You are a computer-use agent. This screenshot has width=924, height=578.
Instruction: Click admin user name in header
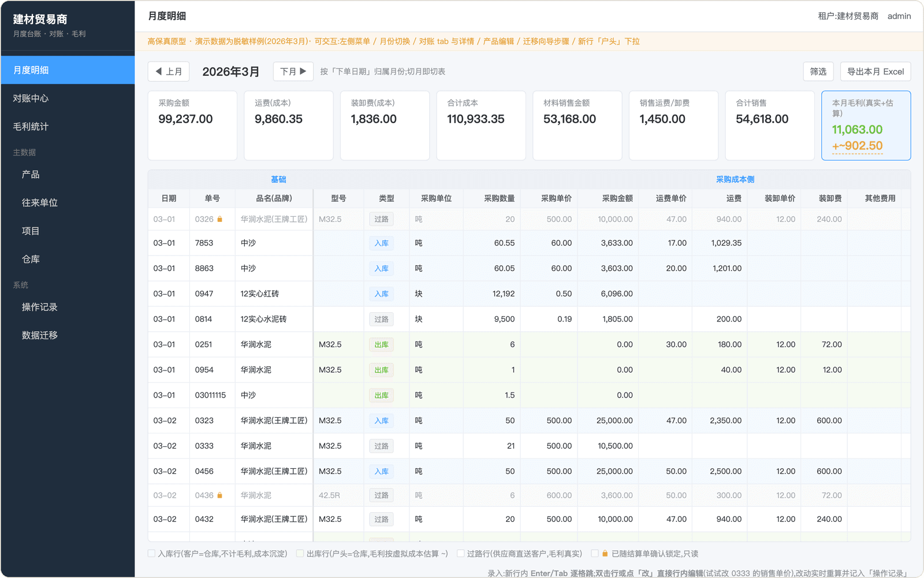pos(899,16)
